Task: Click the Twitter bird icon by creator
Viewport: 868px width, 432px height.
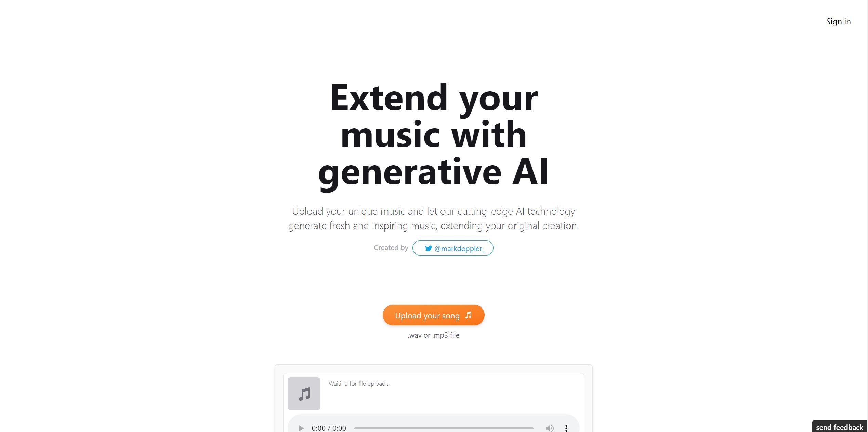Action: tap(427, 248)
